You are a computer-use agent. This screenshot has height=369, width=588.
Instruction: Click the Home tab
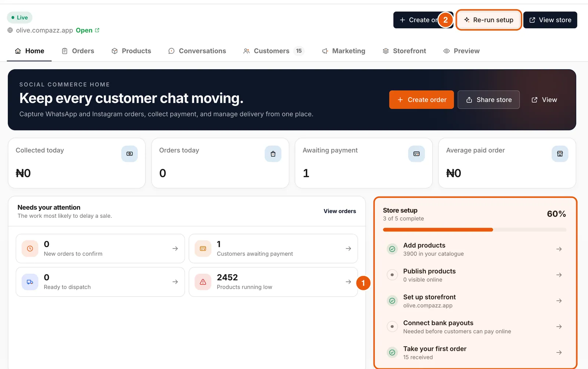(29, 51)
